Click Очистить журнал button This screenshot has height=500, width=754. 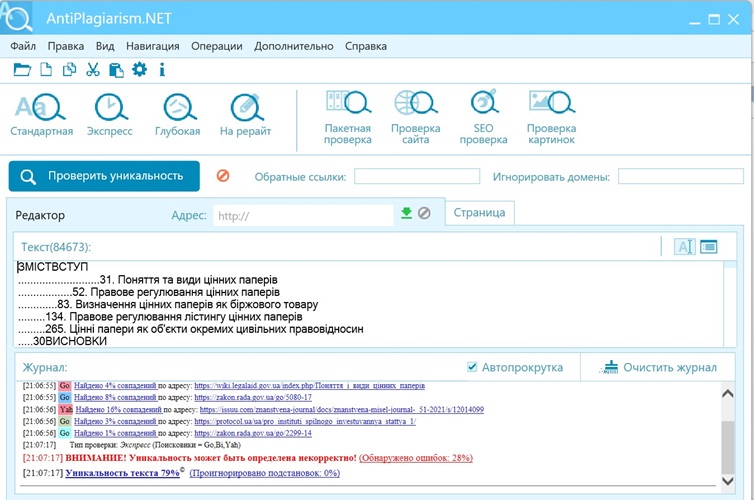pyautogui.click(x=658, y=367)
